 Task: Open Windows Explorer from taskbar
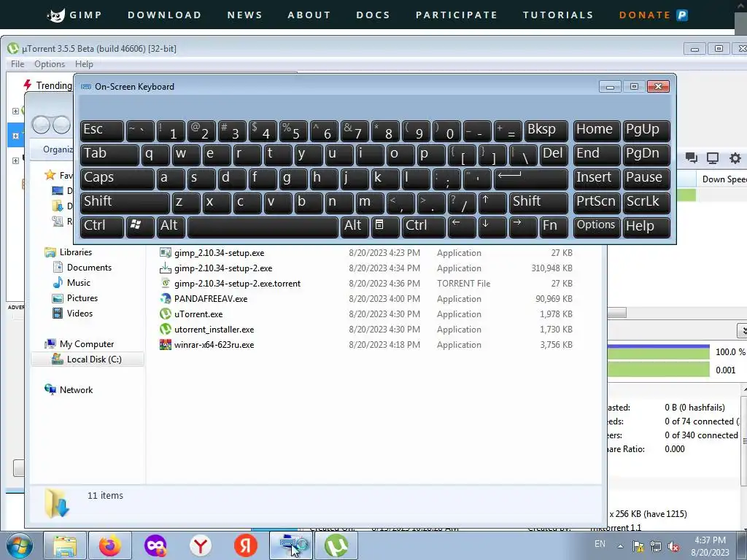65,545
